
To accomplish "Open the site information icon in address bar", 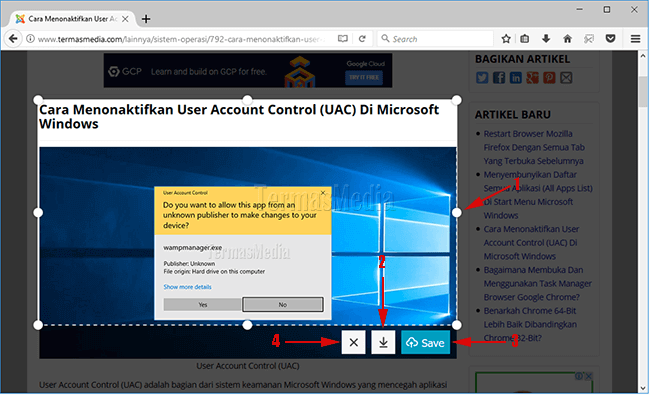I will (x=30, y=39).
